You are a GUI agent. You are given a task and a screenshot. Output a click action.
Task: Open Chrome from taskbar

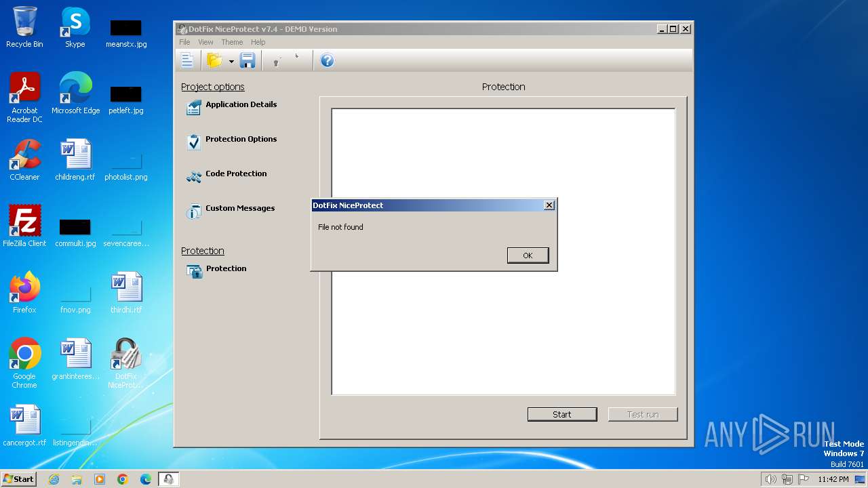click(123, 479)
